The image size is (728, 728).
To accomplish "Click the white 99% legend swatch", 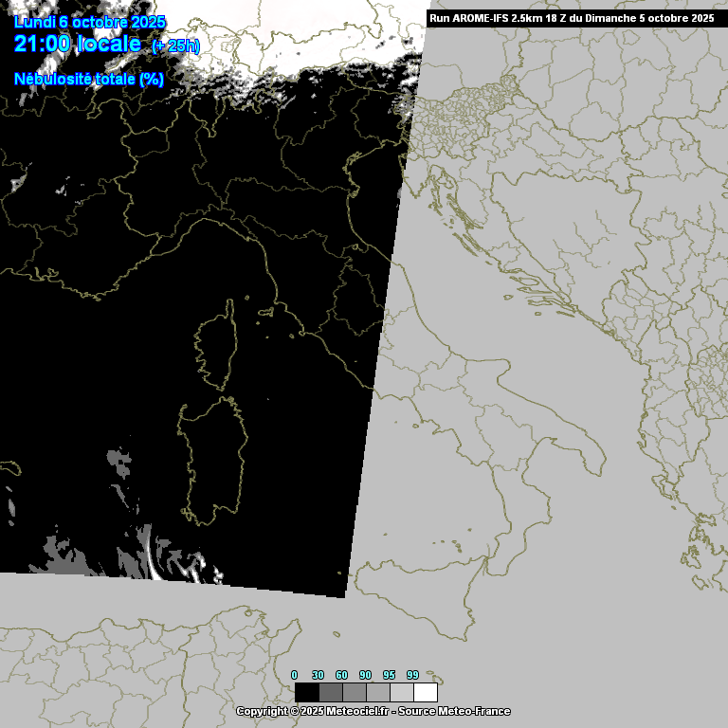I will (x=425, y=692).
